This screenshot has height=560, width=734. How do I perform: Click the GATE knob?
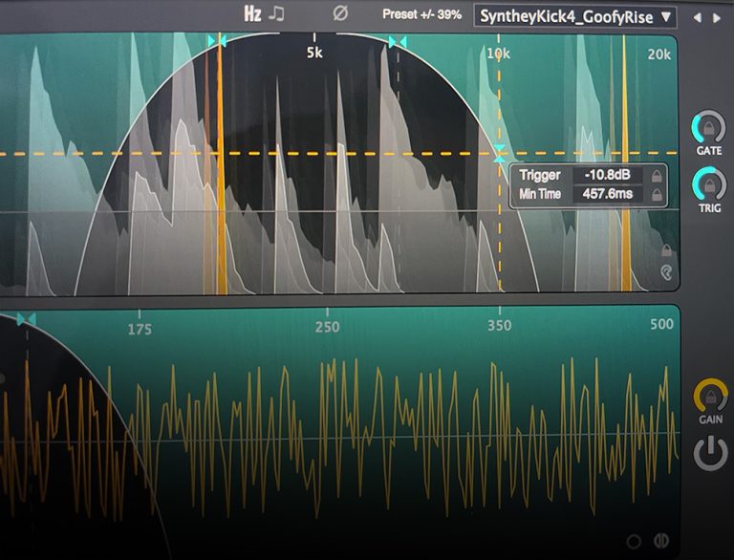coord(708,126)
